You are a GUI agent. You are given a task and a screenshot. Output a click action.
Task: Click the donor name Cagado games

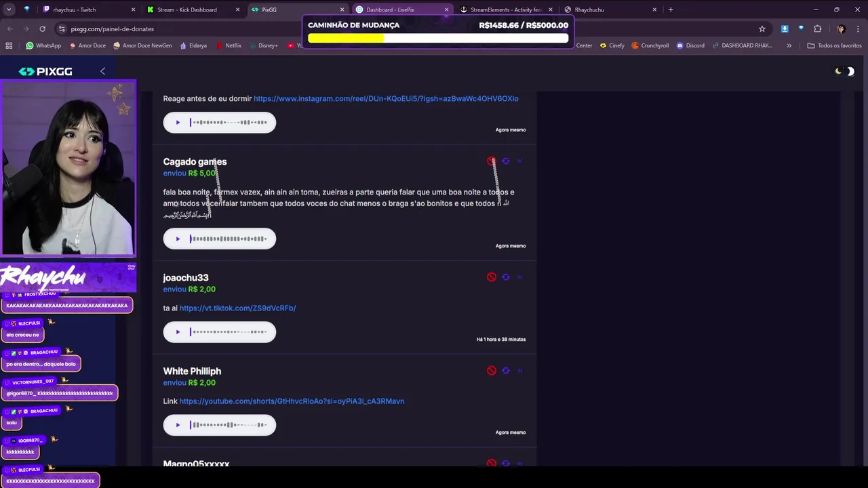[x=195, y=162]
